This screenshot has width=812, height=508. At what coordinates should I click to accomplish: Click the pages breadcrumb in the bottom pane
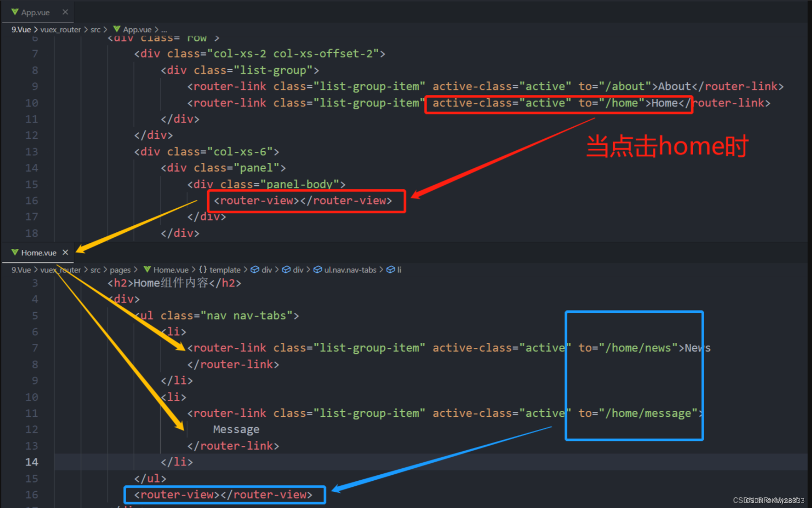pos(120,270)
